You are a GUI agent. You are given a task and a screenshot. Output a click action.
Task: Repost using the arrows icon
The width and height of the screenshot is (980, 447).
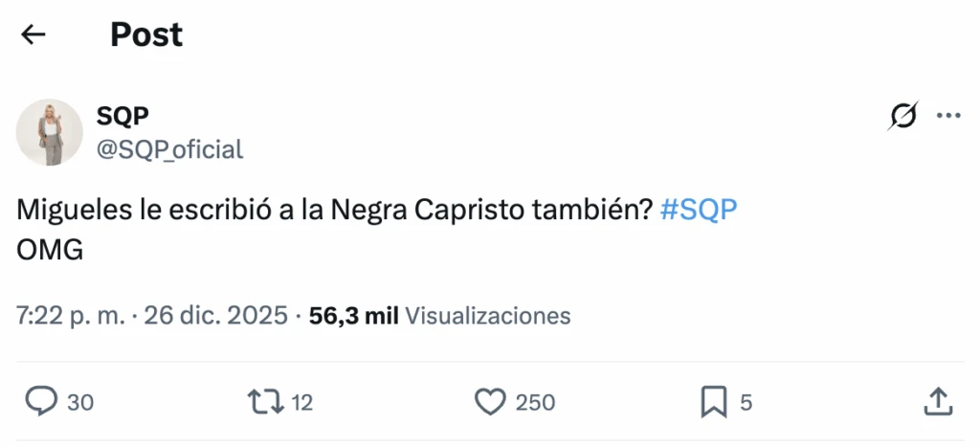(265, 403)
